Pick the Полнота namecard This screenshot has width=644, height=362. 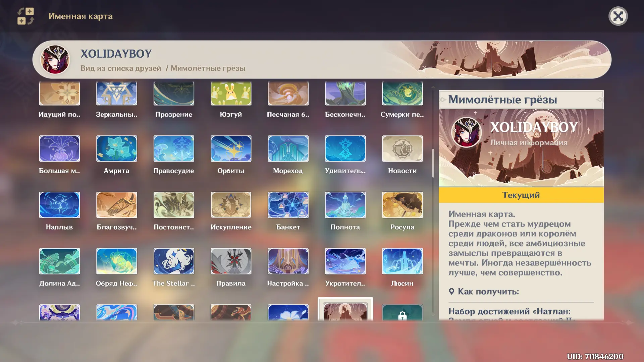(x=345, y=205)
